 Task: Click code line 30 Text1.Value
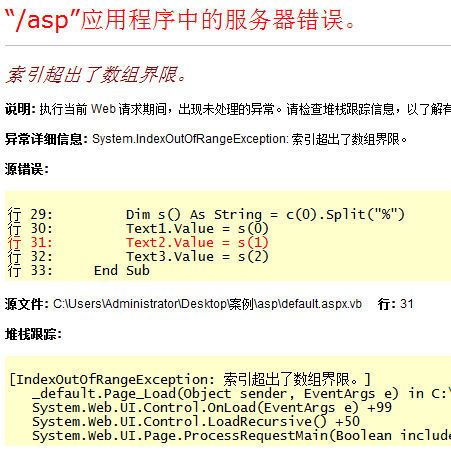(197, 229)
